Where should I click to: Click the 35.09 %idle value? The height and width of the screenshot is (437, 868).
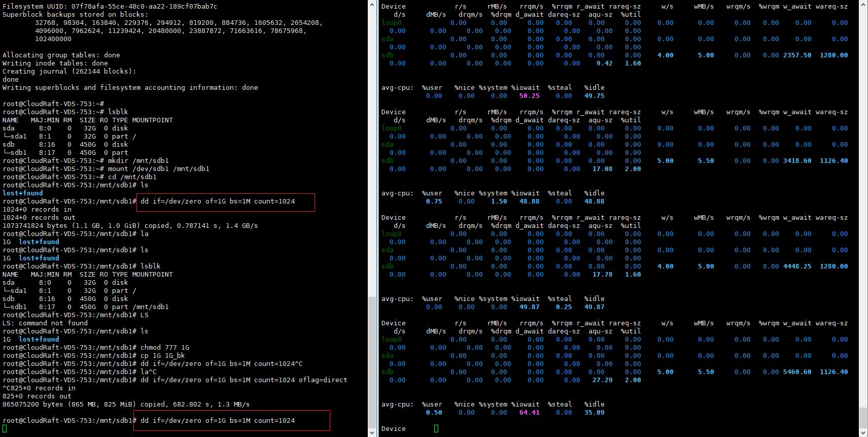595,413
